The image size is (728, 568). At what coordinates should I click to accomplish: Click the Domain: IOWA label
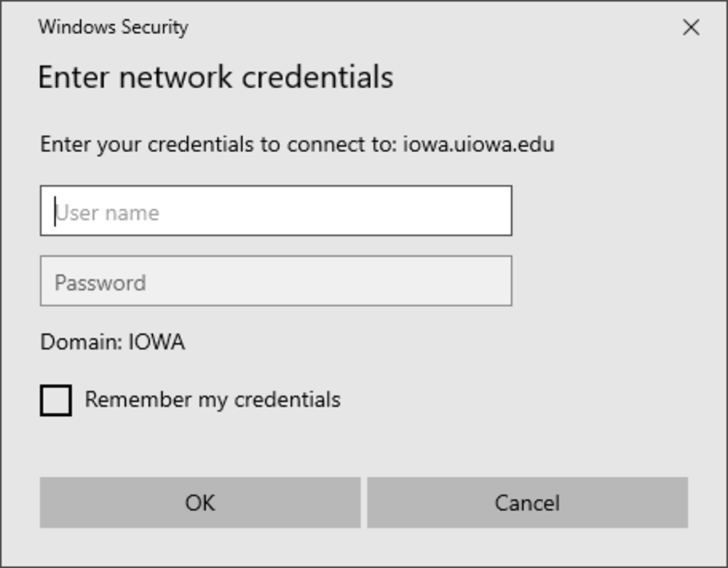click(112, 342)
